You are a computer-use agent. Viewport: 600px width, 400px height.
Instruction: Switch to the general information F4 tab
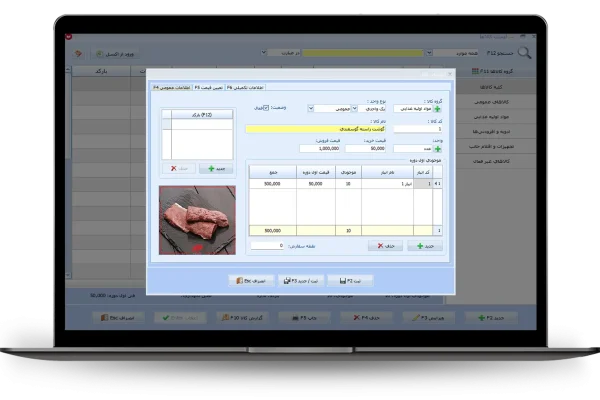point(170,89)
